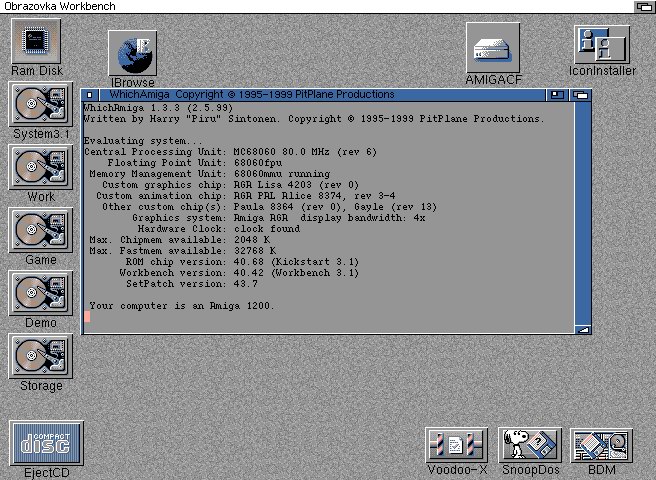Click the WhichAmiga window zoom gadget
Image resolution: width=656 pixels, height=480 pixels.
coord(557,95)
